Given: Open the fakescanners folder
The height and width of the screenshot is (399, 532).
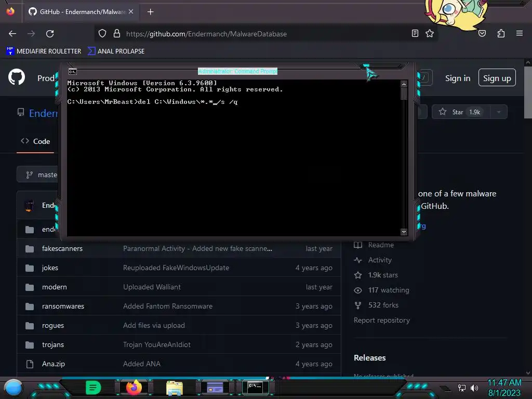Looking at the screenshot, I should pyautogui.click(x=62, y=249).
